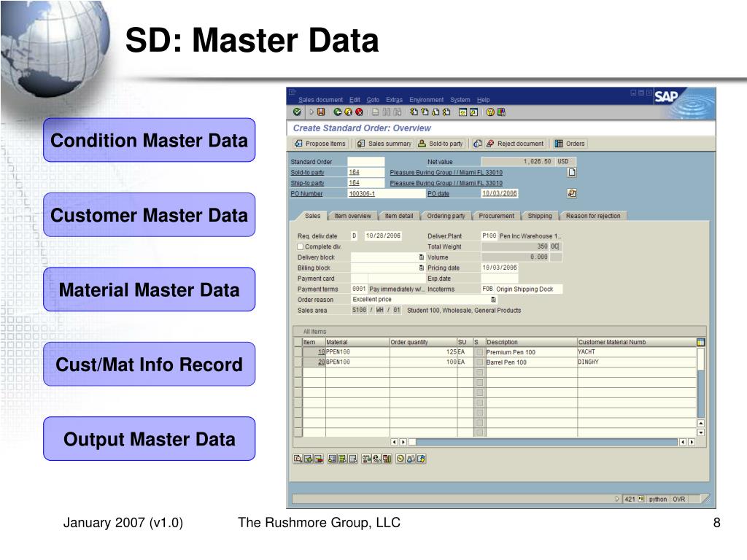747x560 pixels.
Task: Click the document flow icon before Reject document
Action: pos(477,144)
